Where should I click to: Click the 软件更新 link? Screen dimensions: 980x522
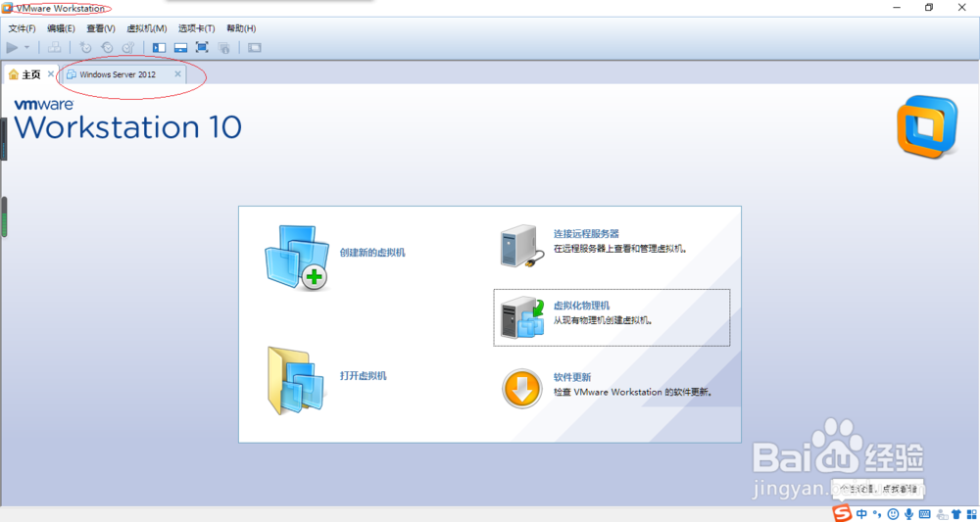coord(572,377)
